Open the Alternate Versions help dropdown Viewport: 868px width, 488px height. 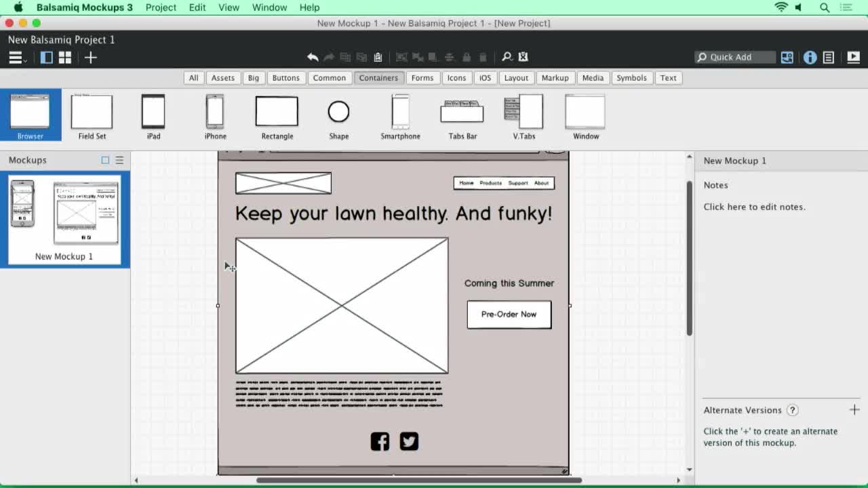point(792,410)
